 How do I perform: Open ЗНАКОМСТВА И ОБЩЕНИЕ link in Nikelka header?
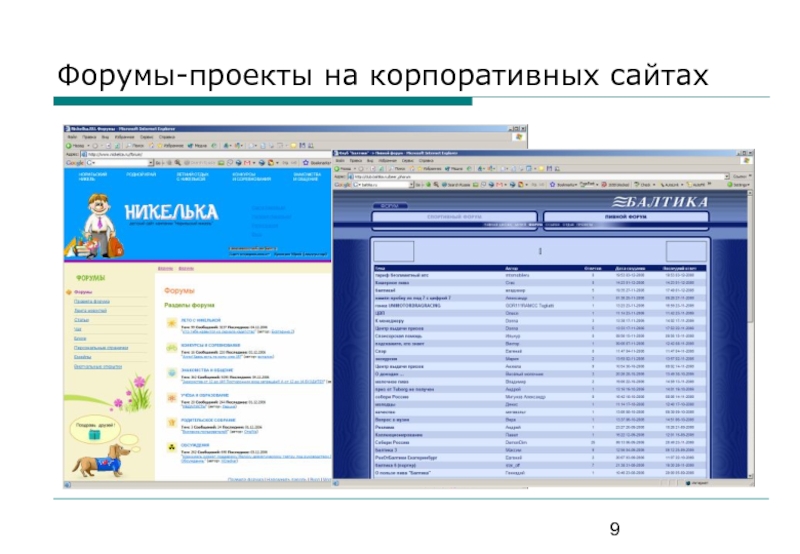pyautogui.click(x=307, y=177)
